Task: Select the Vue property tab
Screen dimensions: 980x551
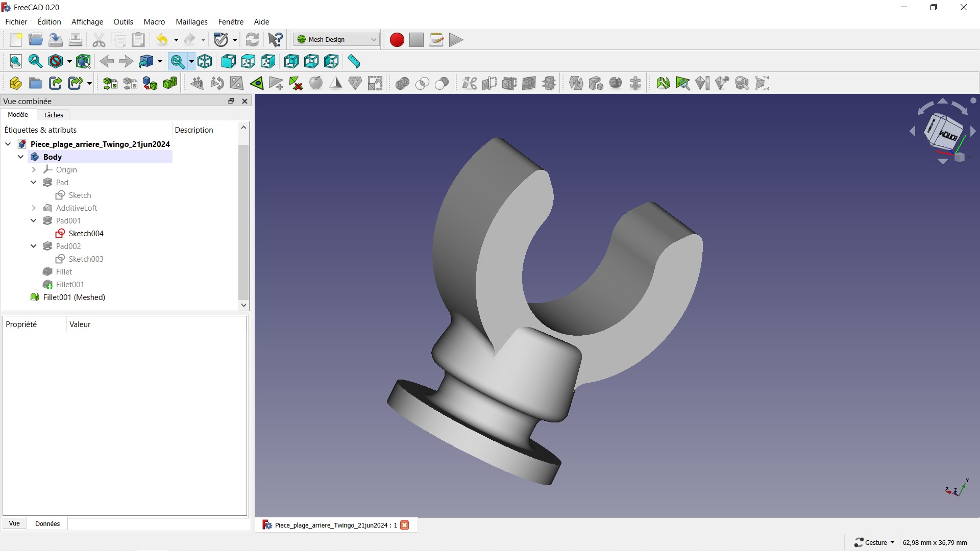Action: pos(14,523)
